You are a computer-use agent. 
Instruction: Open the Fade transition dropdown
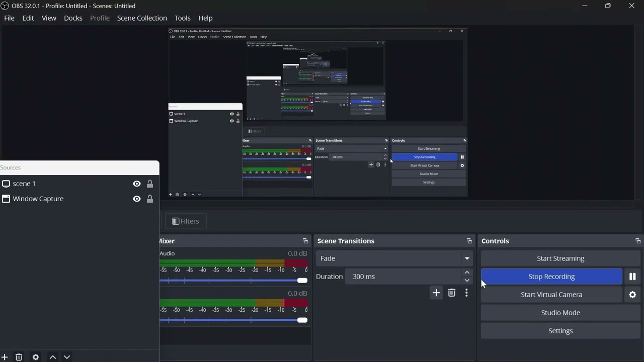pos(394,258)
